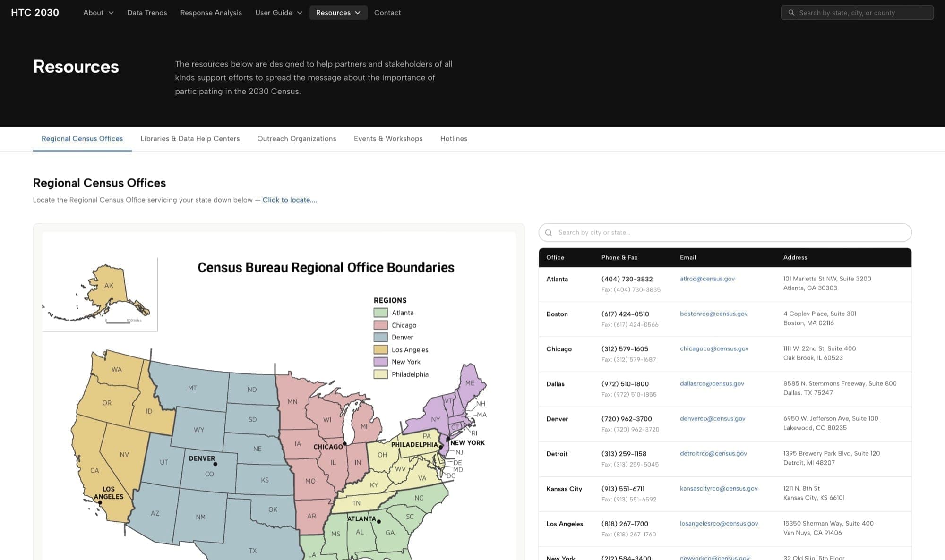Click the Chicago office name in table
Screen dimensions: 945x560
tap(559, 349)
